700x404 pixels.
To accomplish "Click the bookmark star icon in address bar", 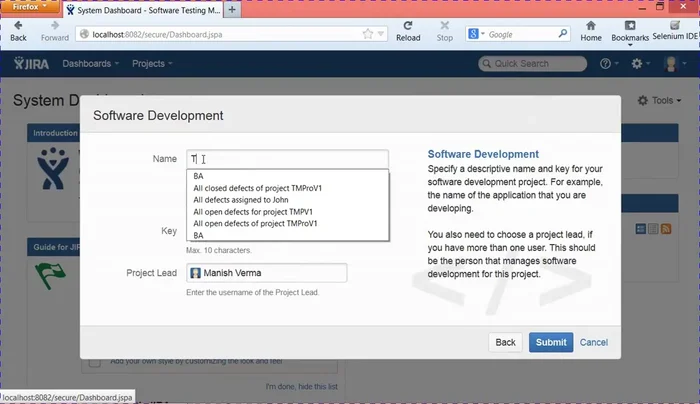I will click(x=368, y=34).
